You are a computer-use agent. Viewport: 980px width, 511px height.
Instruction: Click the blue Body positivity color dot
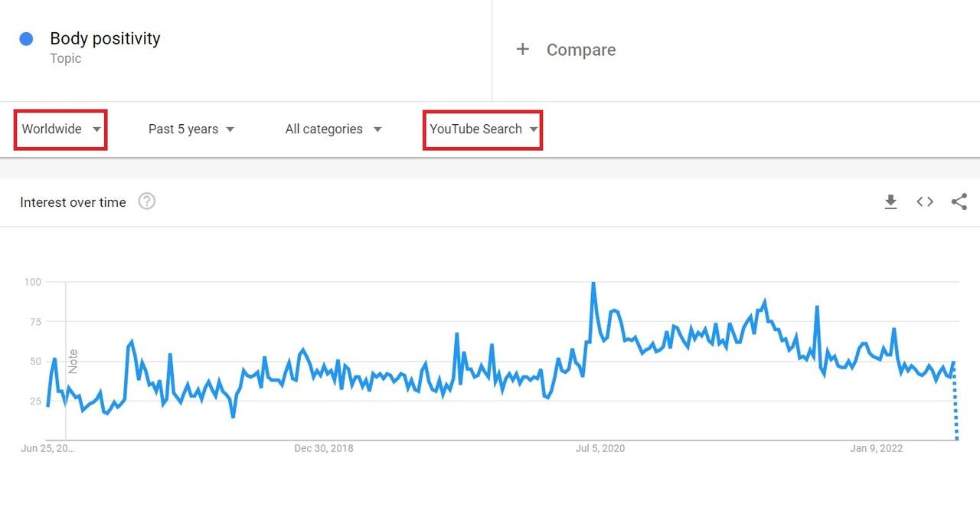(x=27, y=39)
